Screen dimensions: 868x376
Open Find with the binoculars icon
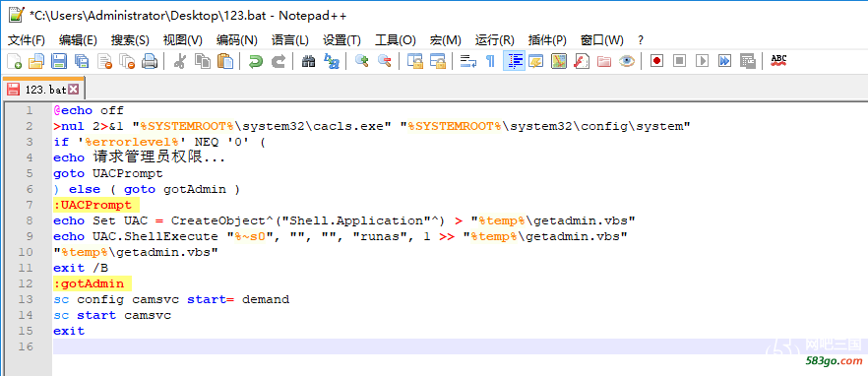click(x=308, y=61)
